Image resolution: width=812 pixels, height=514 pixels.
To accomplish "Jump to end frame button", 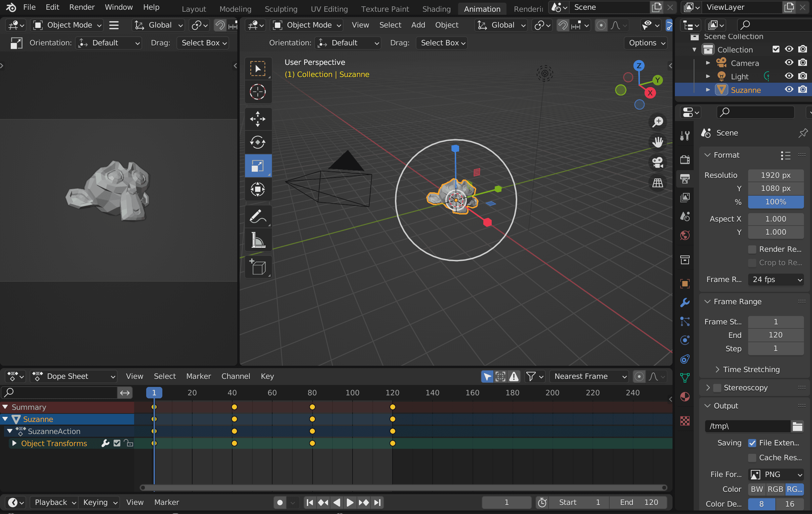I will click(377, 503).
